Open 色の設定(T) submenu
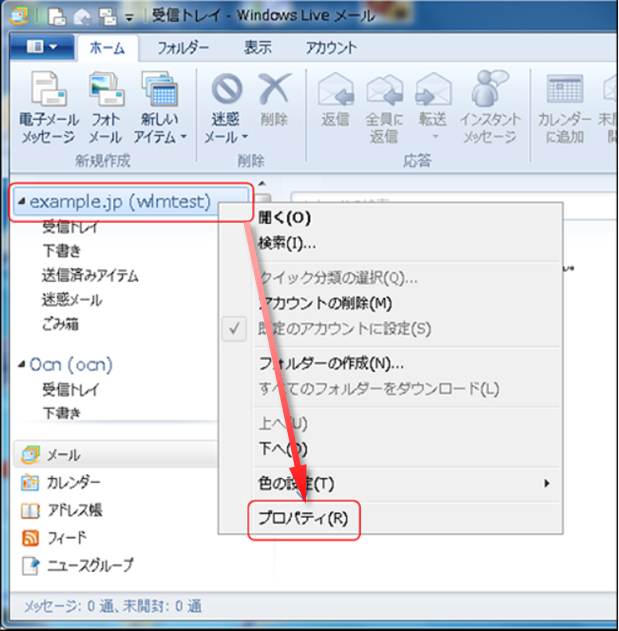619x631 pixels. tap(407, 483)
